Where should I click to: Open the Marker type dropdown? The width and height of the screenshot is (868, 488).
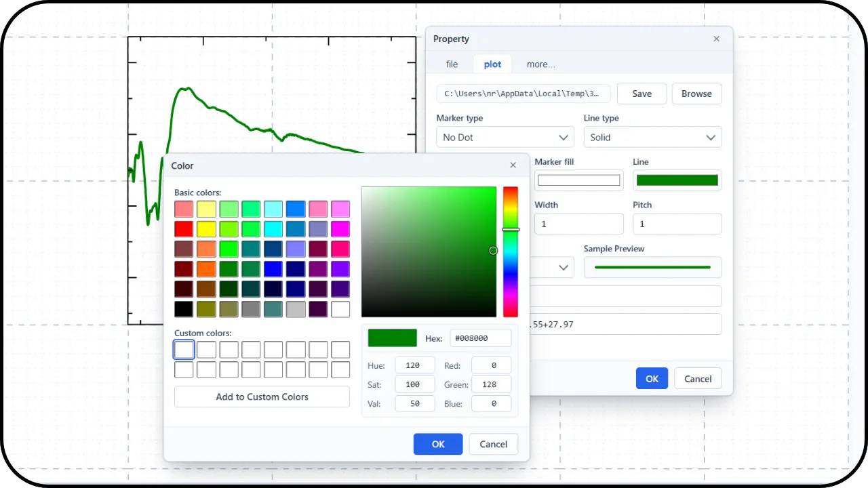pos(505,137)
